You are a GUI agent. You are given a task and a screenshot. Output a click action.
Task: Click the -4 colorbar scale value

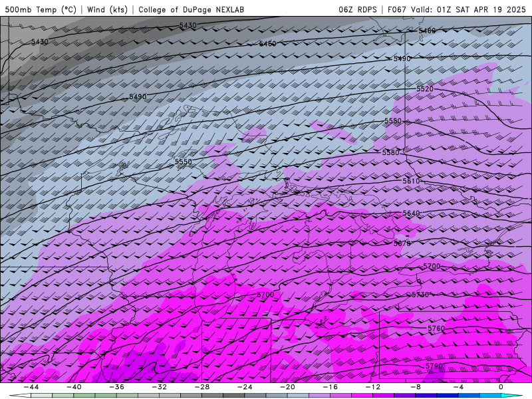click(x=458, y=387)
